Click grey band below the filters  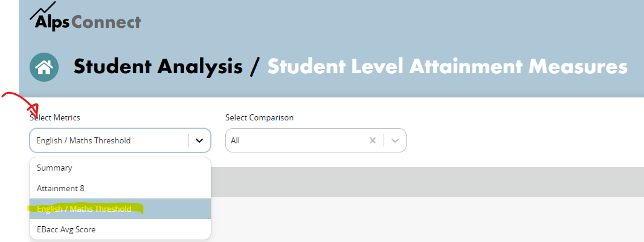[x=427, y=182]
